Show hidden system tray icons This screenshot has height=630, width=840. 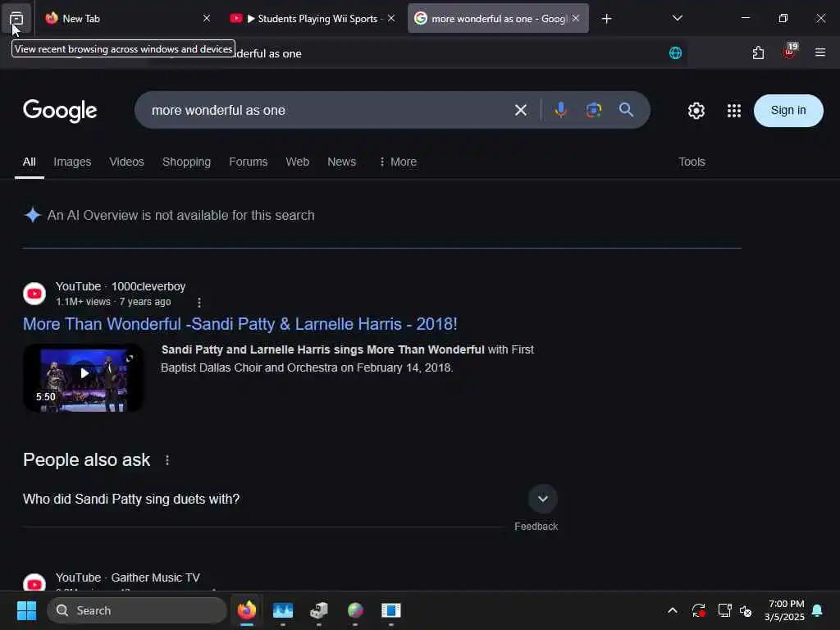click(673, 610)
